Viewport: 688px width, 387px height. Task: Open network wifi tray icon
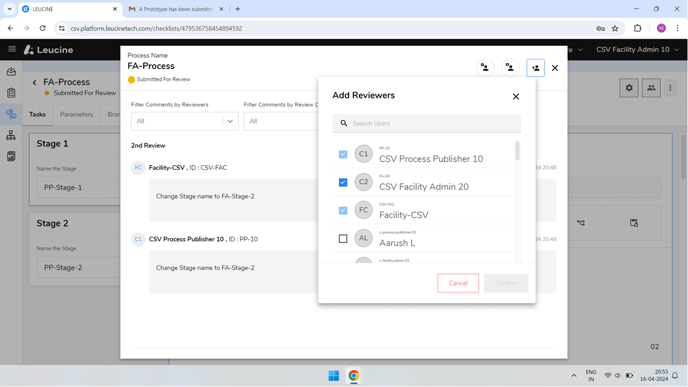[608, 376]
